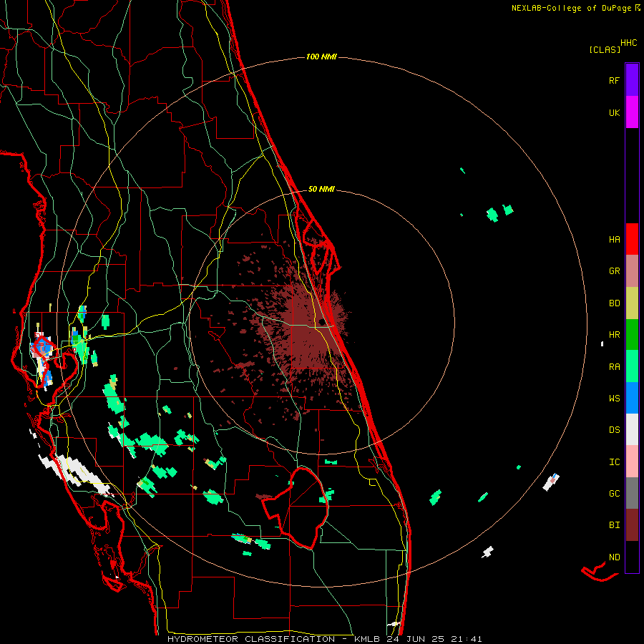Click the DS white legend color swatch

coord(632,429)
